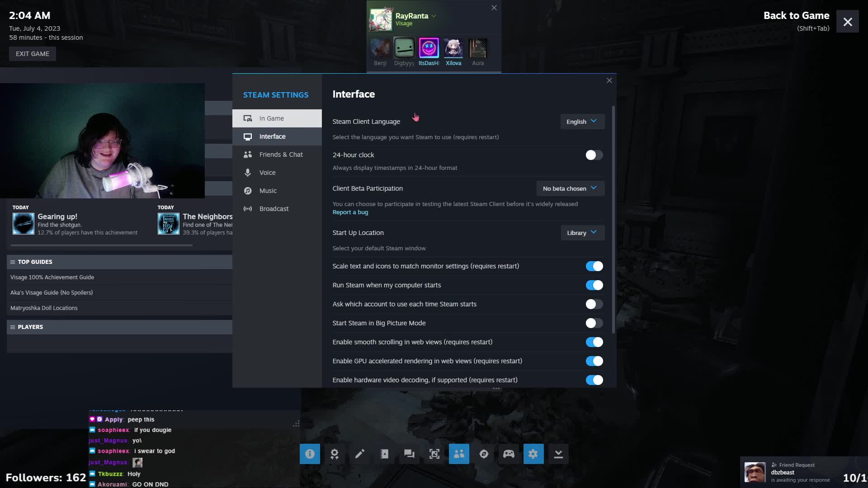
Task: Open the Downloads arrow icon
Action: (558, 454)
